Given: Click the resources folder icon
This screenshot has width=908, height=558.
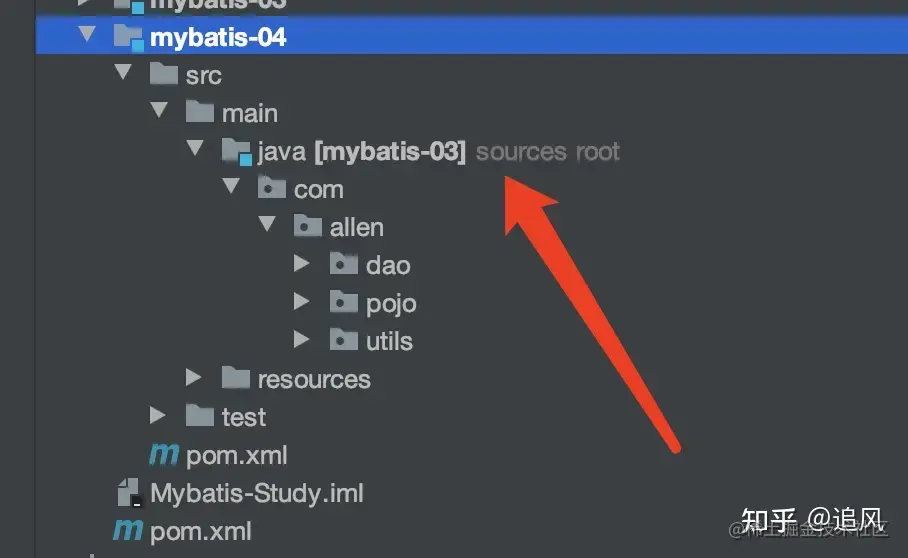Looking at the screenshot, I should (x=236, y=378).
